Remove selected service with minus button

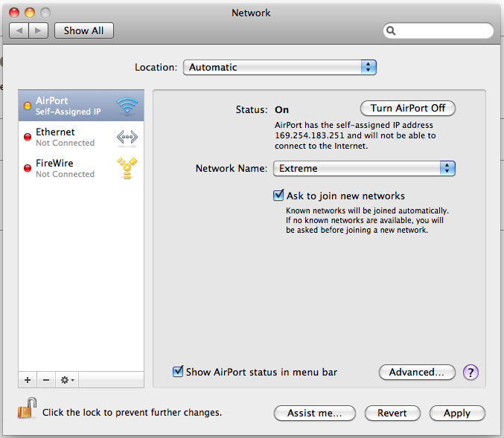pos(46,380)
